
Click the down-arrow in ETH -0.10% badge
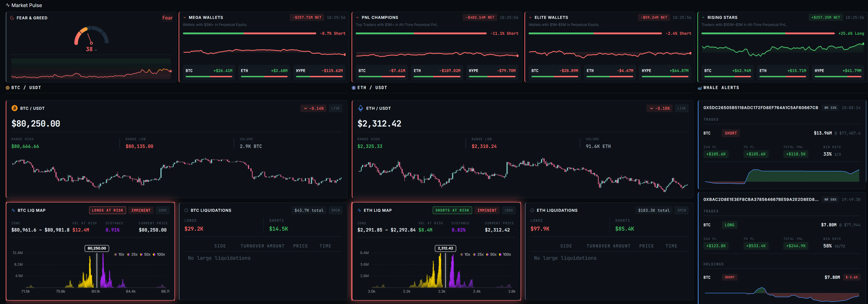coord(651,108)
